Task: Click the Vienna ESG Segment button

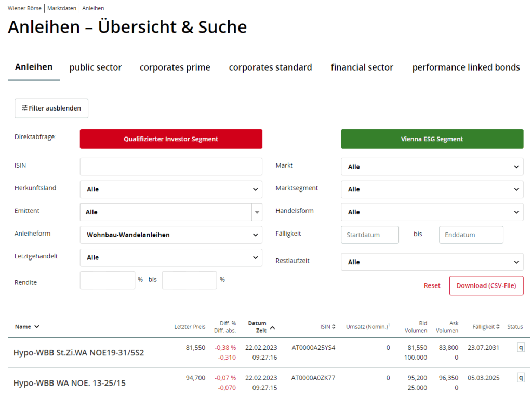Action: pos(432,139)
